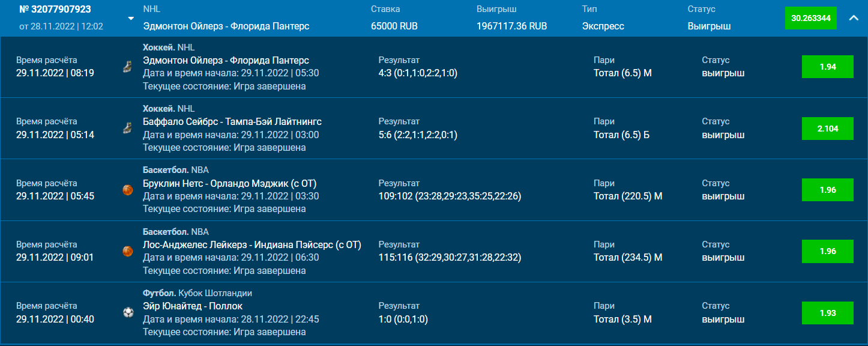
Task: Click Футбол. Кубок Шотландии league label
Action: tap(197, 293)
